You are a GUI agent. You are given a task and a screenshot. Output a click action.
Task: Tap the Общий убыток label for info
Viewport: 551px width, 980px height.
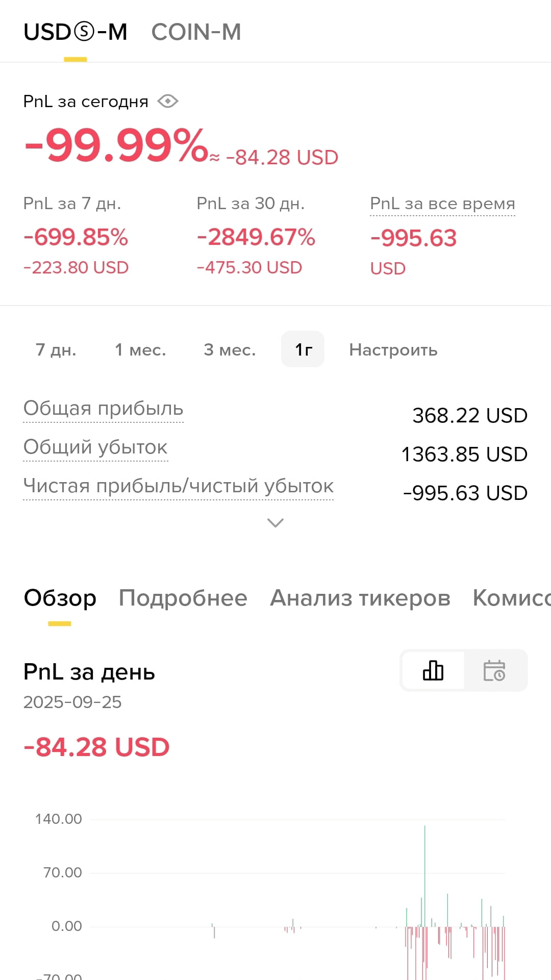pos(95,447)
